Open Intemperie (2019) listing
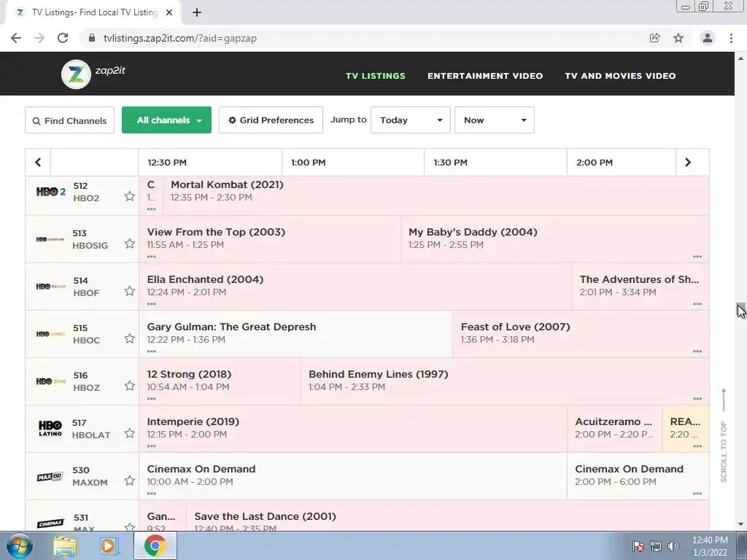Screen dimensions: 747x560 tap(353, 429)
